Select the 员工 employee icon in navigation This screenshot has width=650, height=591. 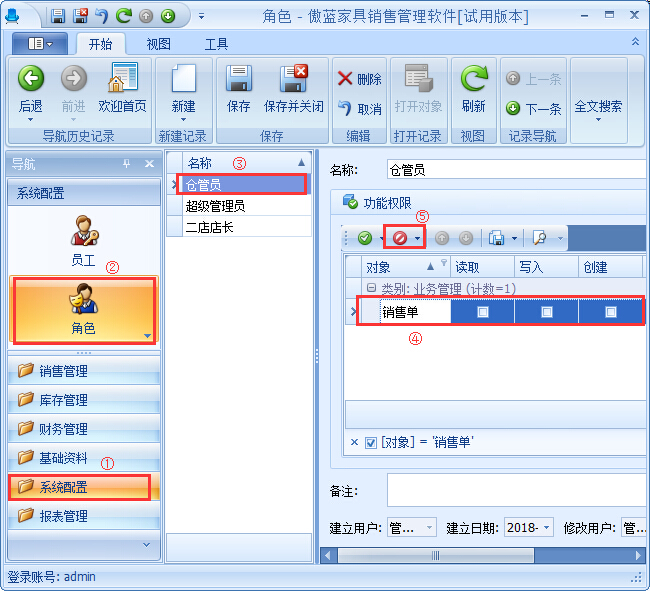click(83, 230)
